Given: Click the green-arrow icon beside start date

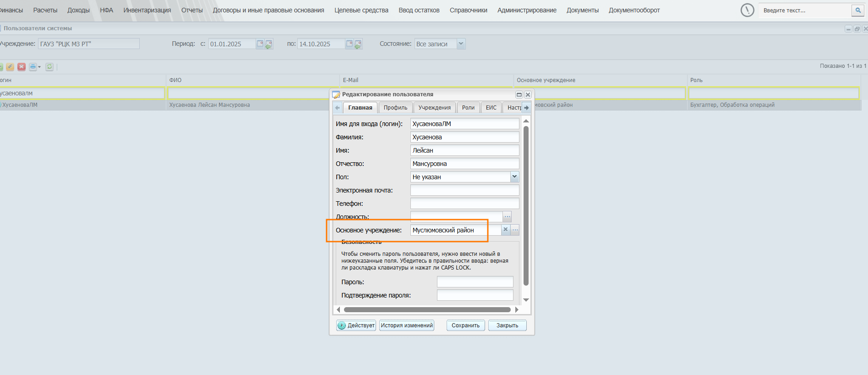Looking at the screenshot, I should (269, 44).
